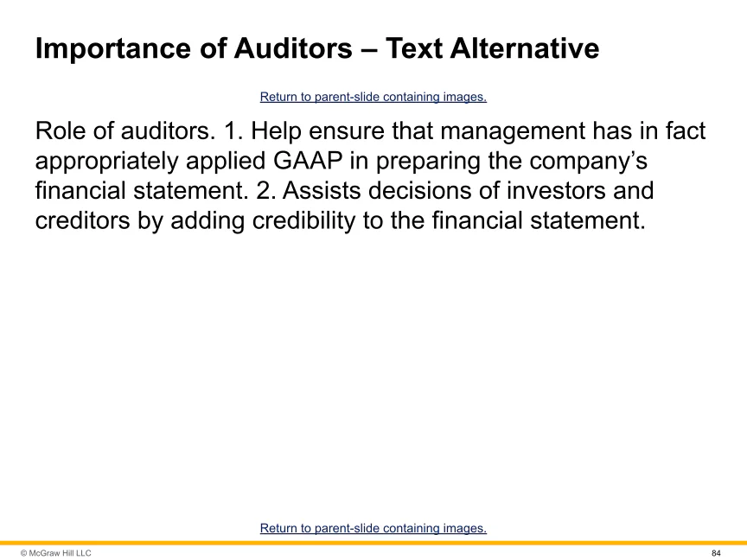The height and width of the screenshot is (560, 747).
Task: Click the slide number 84 in the footer
Action: pos(715,553)
